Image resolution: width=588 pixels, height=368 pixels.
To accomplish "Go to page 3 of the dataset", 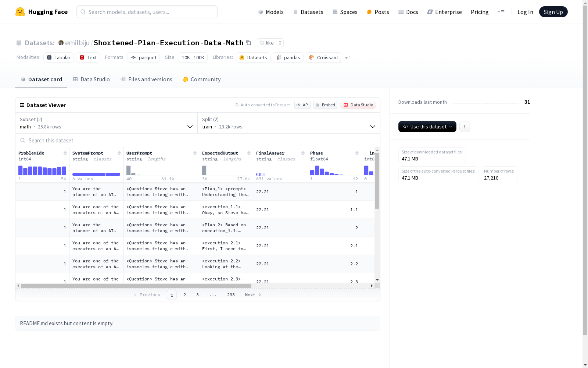I will 197,295.
